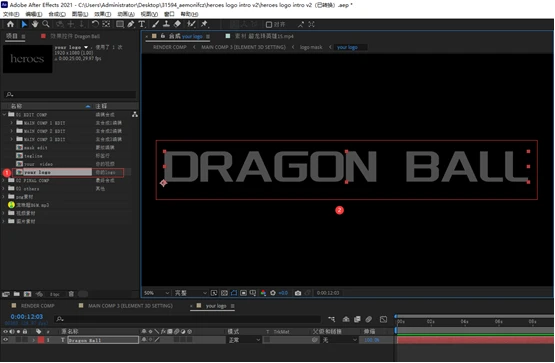Click the 100.0% stretch value of layer
555x363 pixels.
point(371,340)
